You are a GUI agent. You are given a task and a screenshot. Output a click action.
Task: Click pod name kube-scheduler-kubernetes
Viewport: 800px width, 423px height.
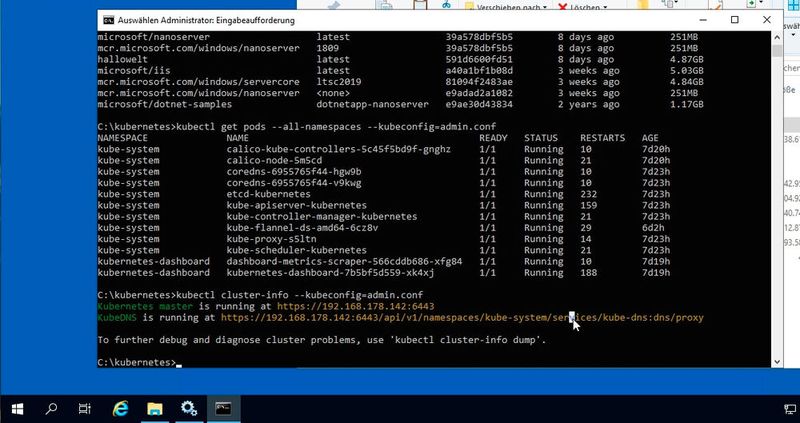(296, 250)
